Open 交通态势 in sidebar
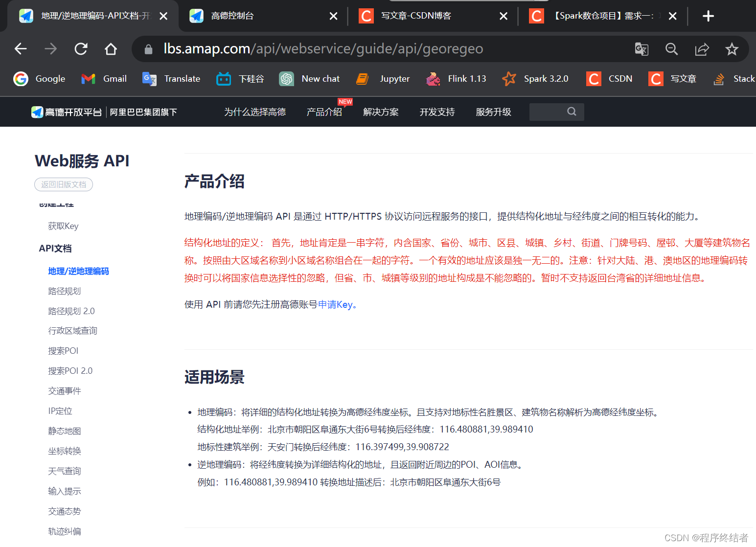The image size is (756, 547). [64, 511]
